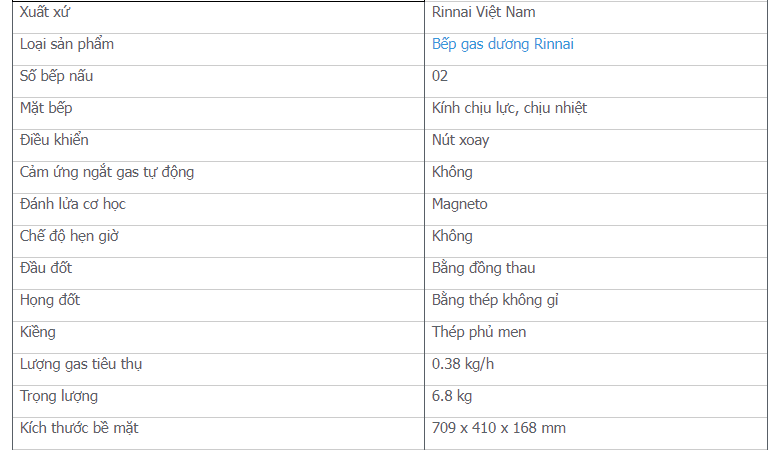Click the Điều khiển label
The image size is (772, 455).
click(54, 140)
